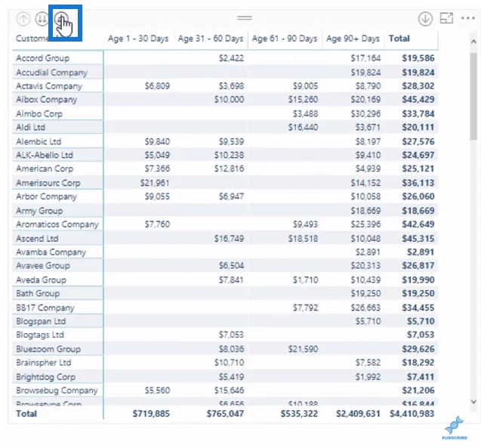Click expand all down one level icon
Screen dimensions: 481x448
click(61, 19)
